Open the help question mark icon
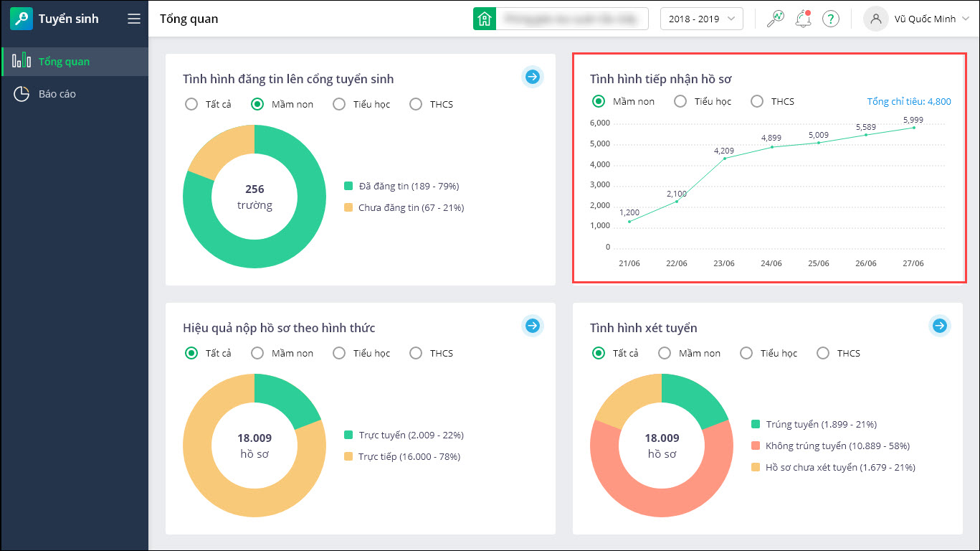The width and height of the screenshot is (980, 551). pyautogui.click(x=830, y=19)
